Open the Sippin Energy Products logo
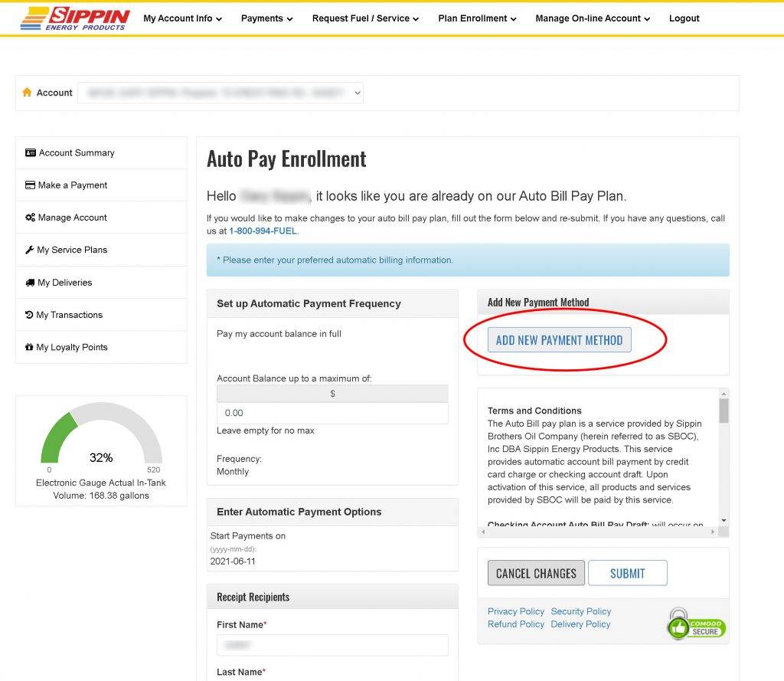 (74, 17)
